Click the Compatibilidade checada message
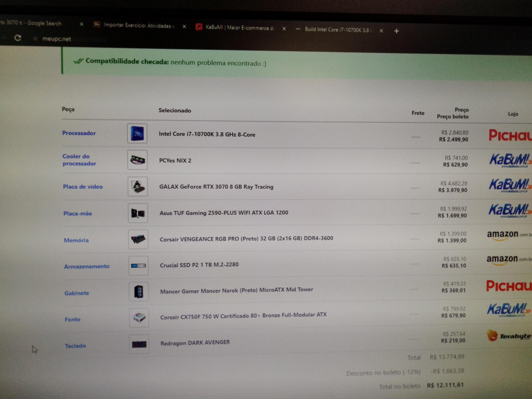Image resolution: width=532 pixels, height=399 pixels. tap(170, 62)
